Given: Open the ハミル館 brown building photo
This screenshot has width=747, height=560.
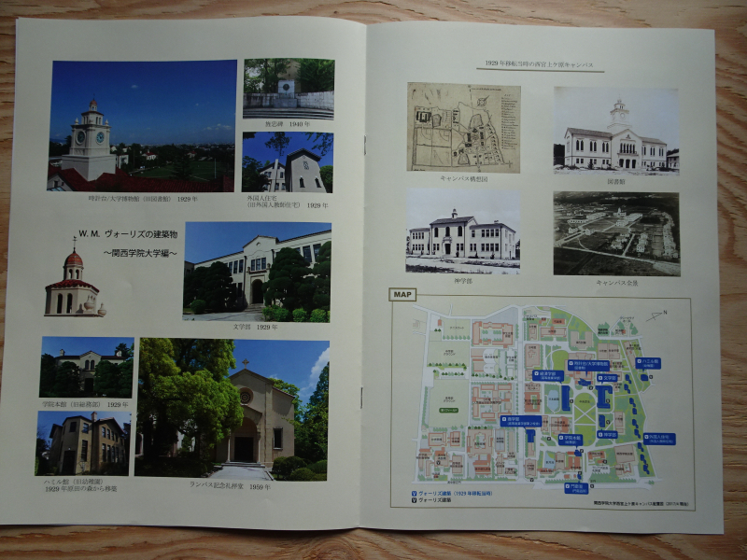Looking at the screenshot, I should 83,443.
